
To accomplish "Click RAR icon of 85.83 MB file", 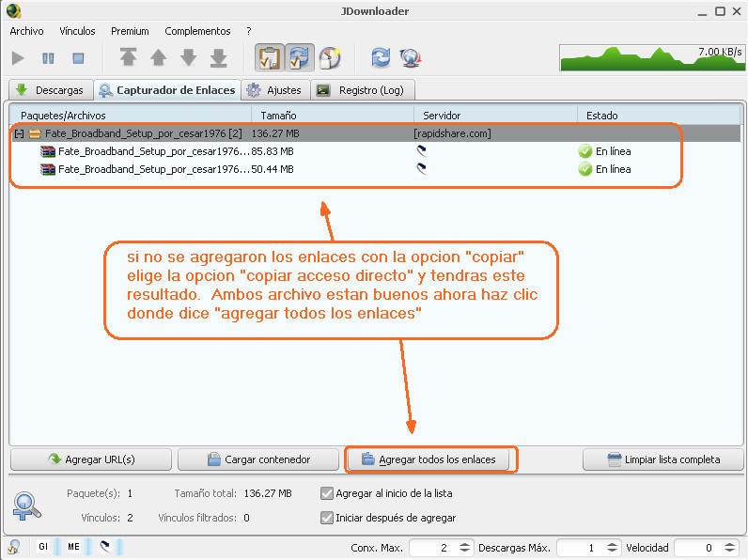I will pos(48,151).
